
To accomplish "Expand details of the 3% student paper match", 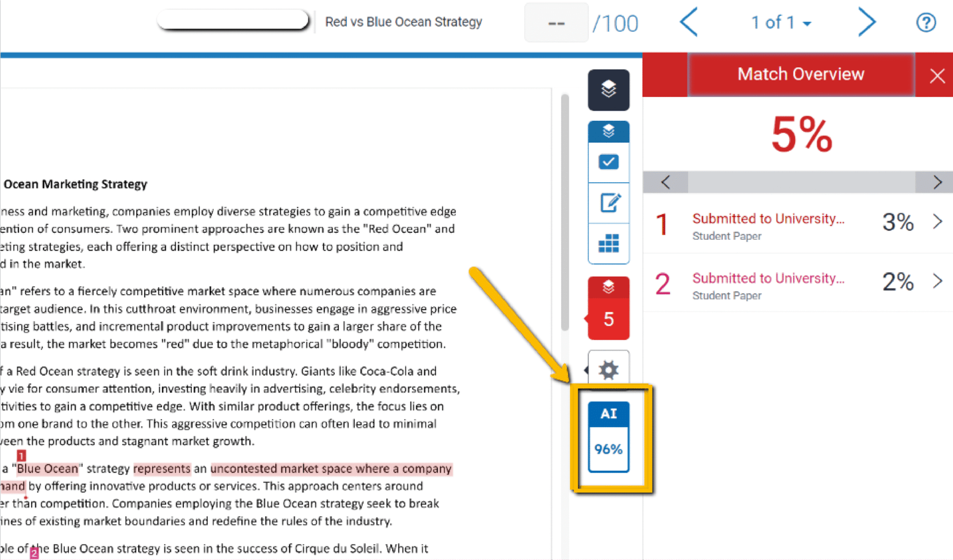I will 938,221.
